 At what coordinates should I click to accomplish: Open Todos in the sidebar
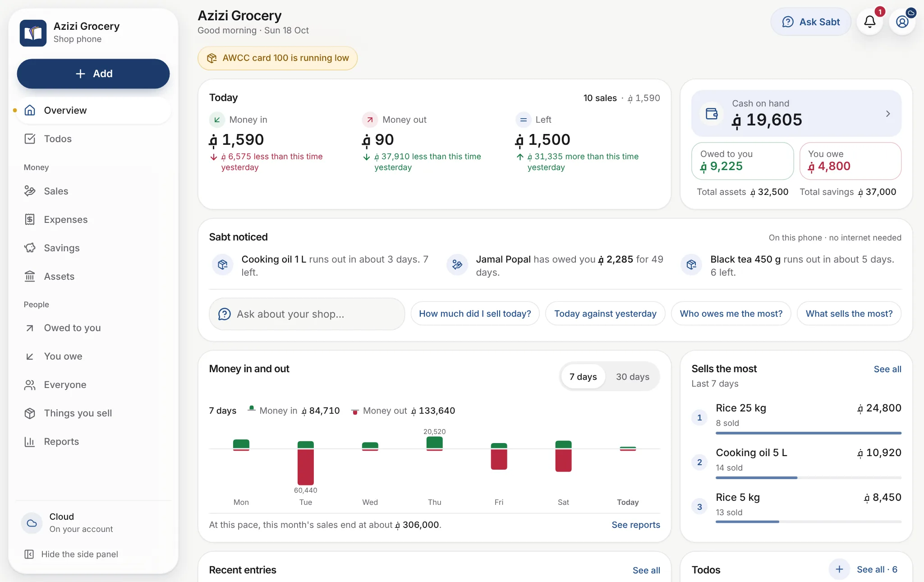[93, 139]
